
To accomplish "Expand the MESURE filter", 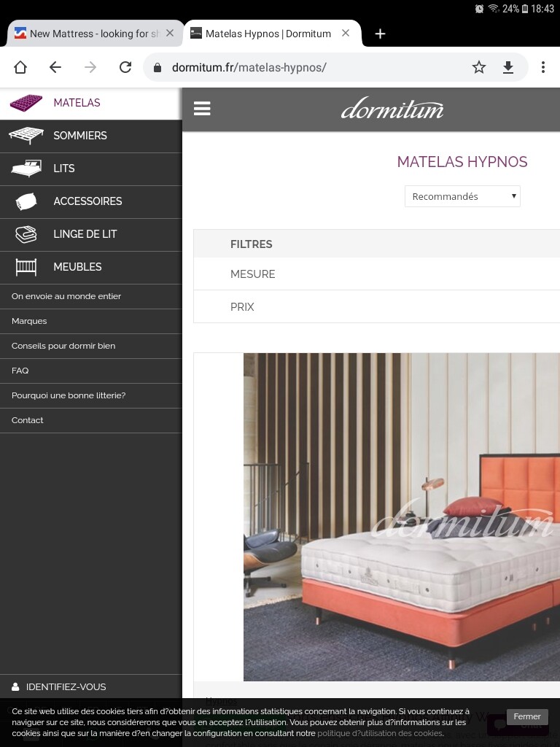I will [x=377, y=274].
